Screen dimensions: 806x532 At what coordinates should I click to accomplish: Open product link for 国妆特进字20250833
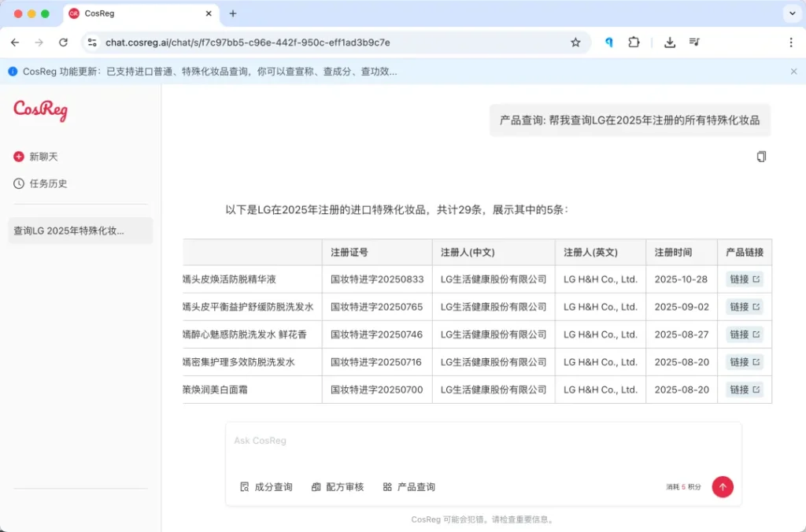[744, 279]
